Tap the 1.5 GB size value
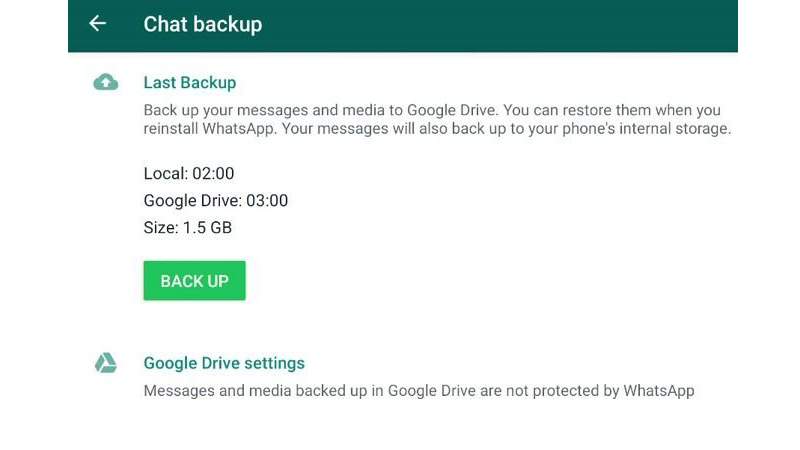The image size is (800, 450). click(207, 228)
